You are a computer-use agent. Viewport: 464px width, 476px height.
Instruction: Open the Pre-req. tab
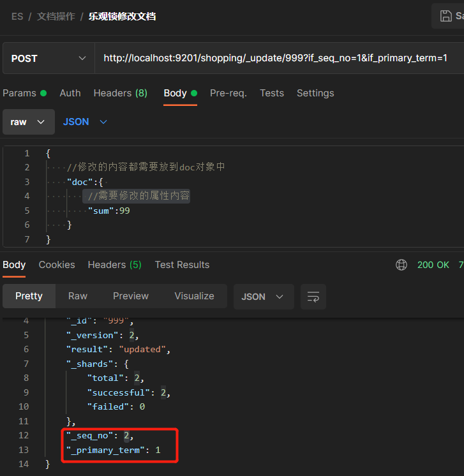click(x=228, y=93)
